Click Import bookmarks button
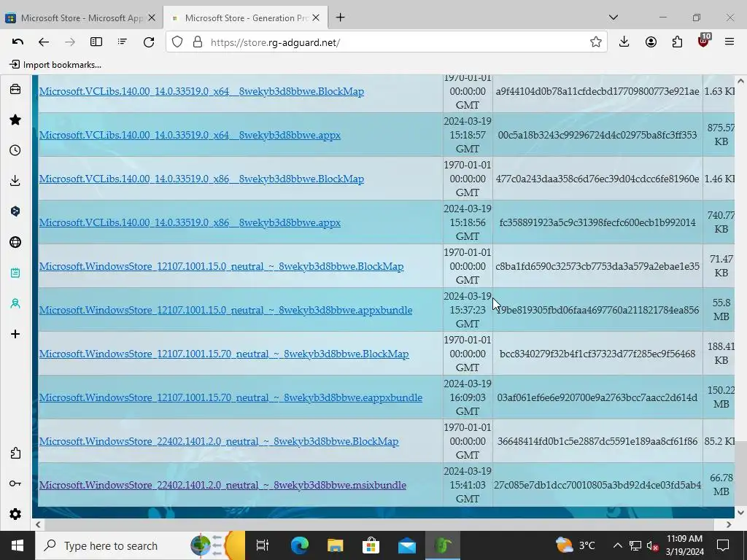This screenshot has height=560, width=747. pyautogui.click(x=55, y=65)
